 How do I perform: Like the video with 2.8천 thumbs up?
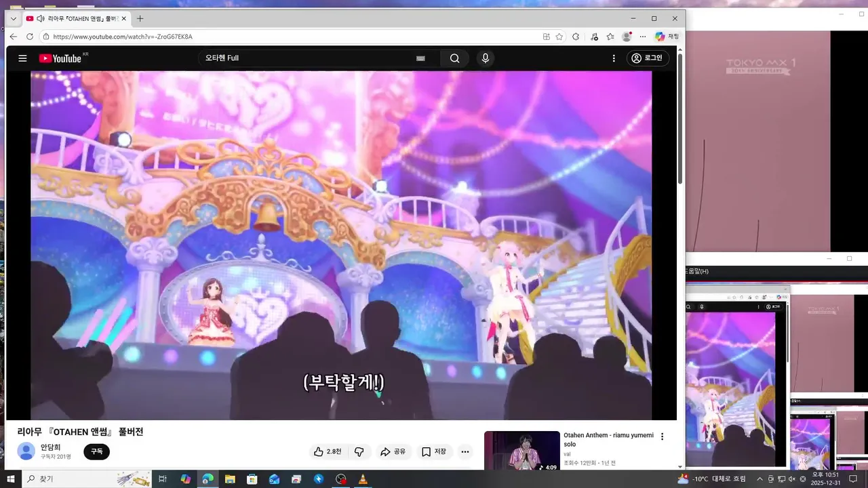coord(328,451)
